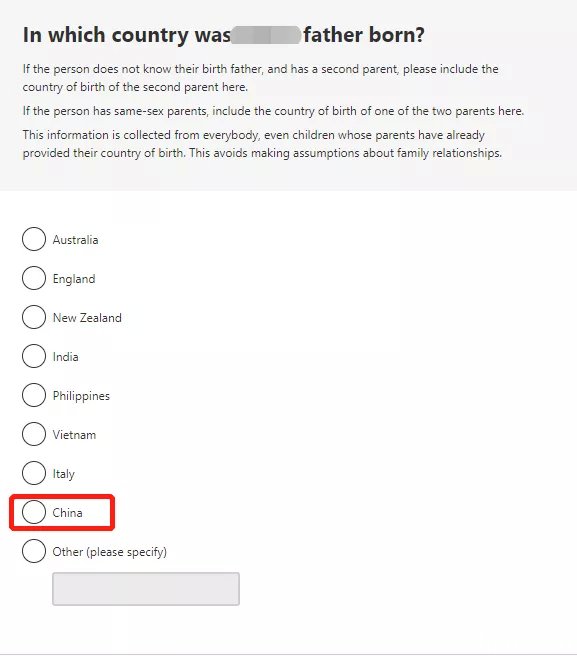Click the "Italy" label text
The image size is (577, 656).
coord(64,474)
